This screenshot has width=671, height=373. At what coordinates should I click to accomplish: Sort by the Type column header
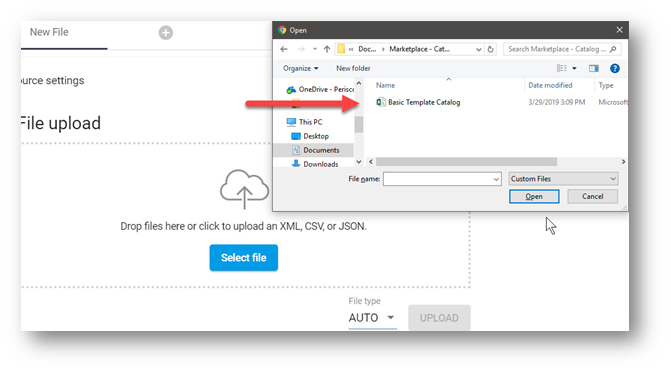606,85
